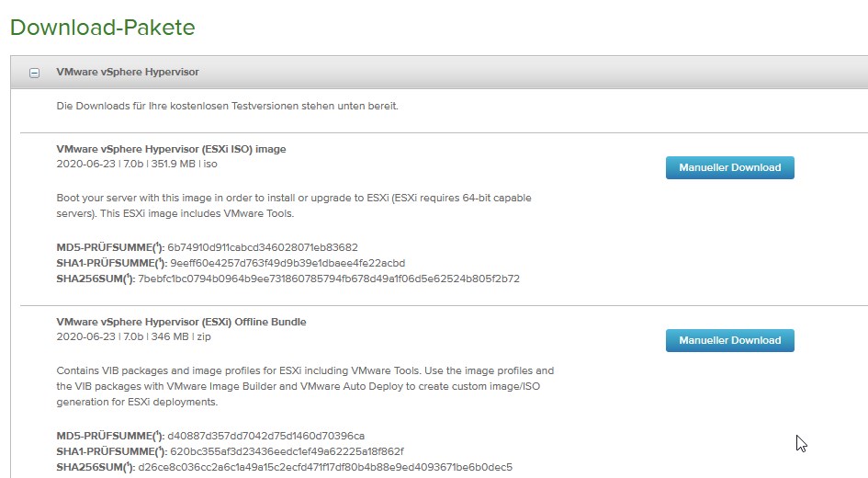868x478 pixels.
Task: Click the ISO image SHA1-PRÜFSUMME label
Action: (109, 263)
